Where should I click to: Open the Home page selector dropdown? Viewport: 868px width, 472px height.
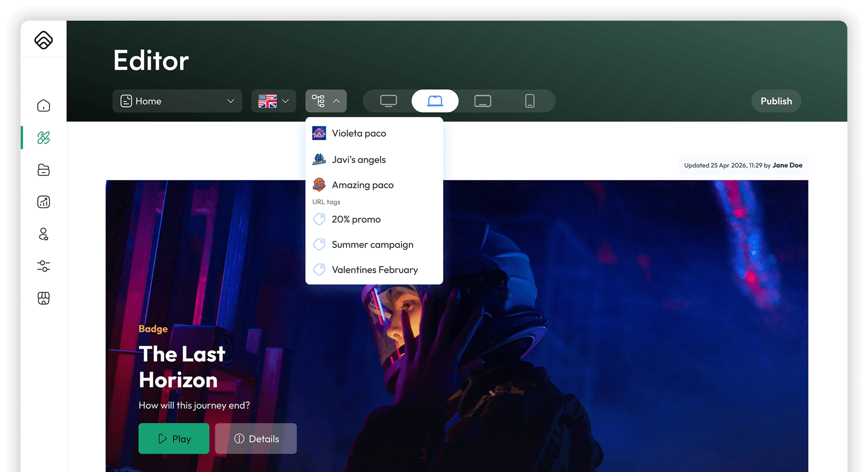coord(177,101)
